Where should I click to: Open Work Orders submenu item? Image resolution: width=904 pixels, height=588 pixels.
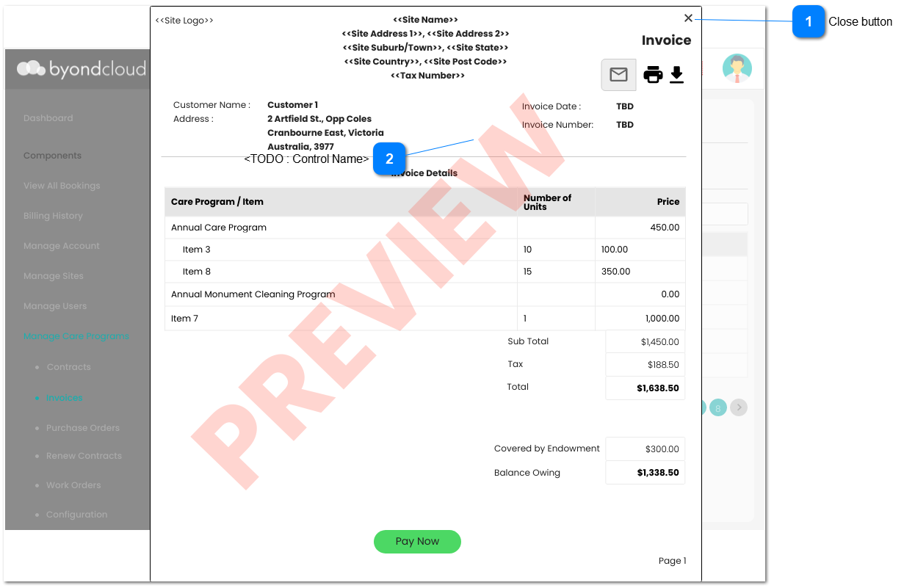pos(73,485)
